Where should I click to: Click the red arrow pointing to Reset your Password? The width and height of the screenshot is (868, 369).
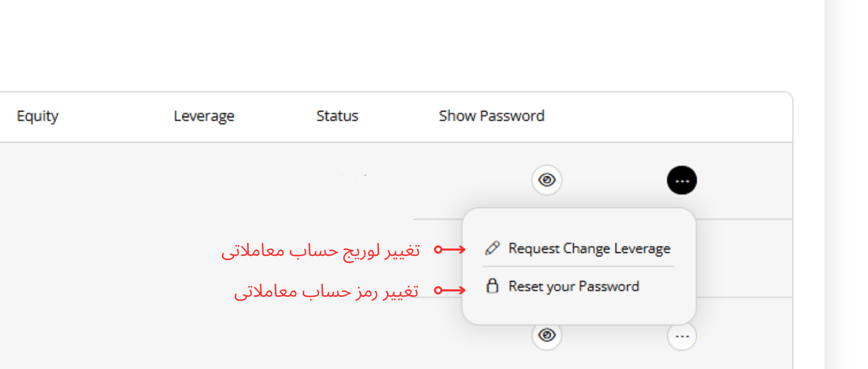coord(450,290)
